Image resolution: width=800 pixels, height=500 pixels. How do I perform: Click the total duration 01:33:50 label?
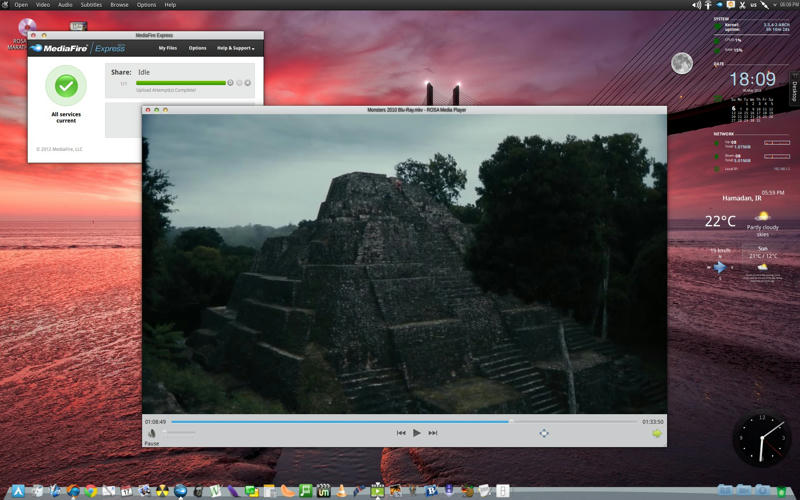[x=653, y=422]
